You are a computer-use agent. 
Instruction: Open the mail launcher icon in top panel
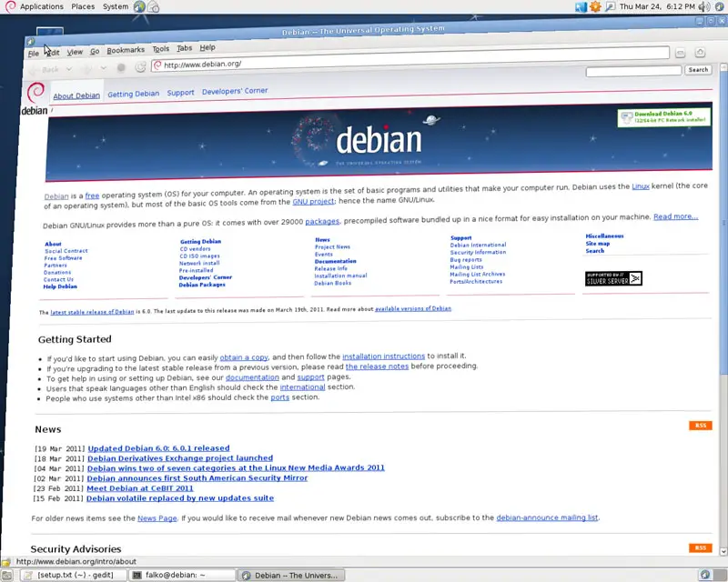(154, 6)
